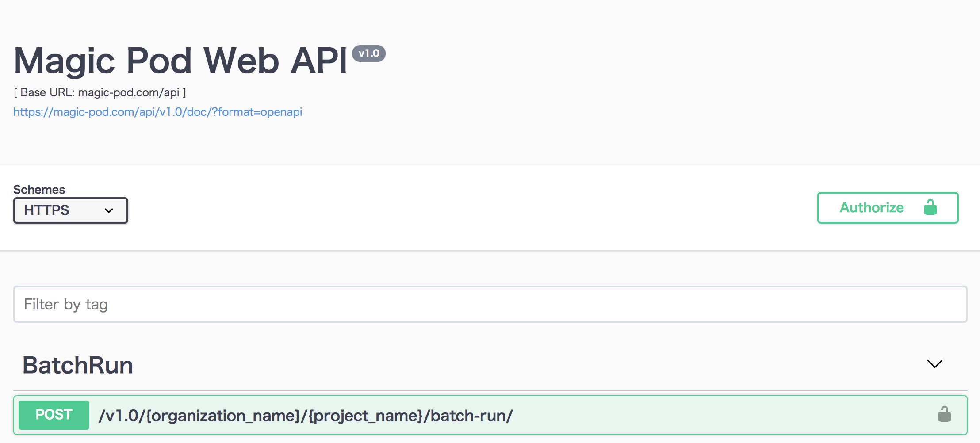Click the https://magic-pod.com/api/v1.0/doc link
This screenshot has height=443, width=980.
157,112
